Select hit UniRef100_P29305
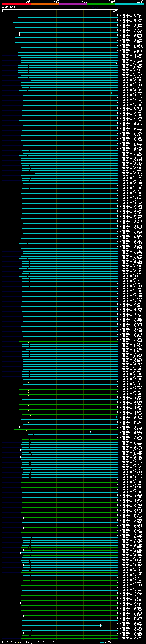Image resolution: width=146 pixels, height=644 pixels. (131, 357)
